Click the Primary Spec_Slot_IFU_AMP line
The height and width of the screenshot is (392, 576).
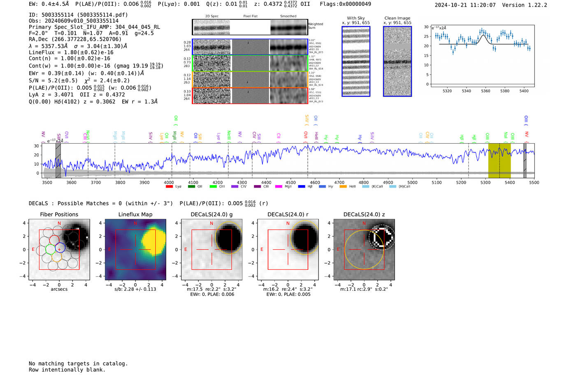click(x=95, y=27)
